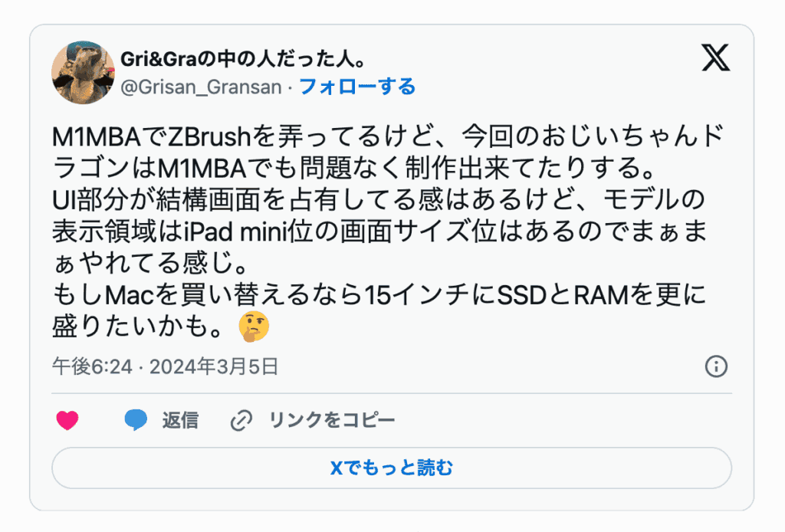785x532 pixels.
Task: Click the final line 盛りたいかも。
Action: coord(137,327)
